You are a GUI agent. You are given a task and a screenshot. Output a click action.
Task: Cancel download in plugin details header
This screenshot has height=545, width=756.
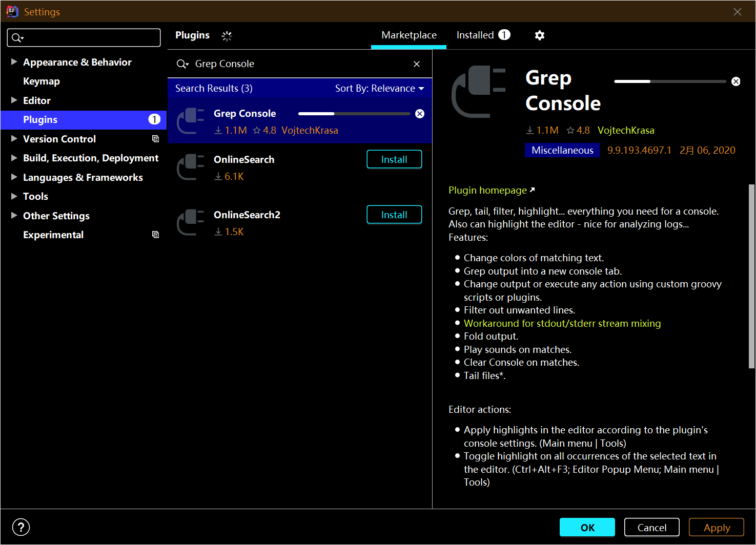(736, 81)
